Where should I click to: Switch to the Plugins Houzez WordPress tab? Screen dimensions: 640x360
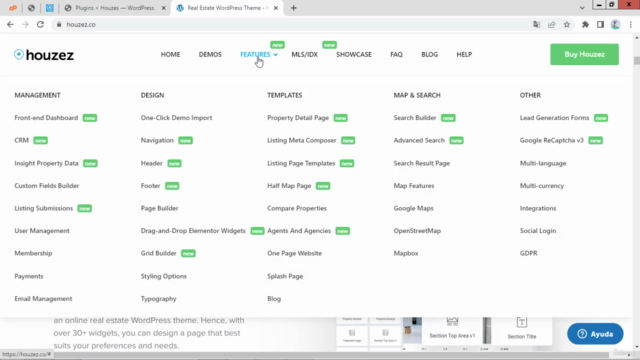[115, 8]
